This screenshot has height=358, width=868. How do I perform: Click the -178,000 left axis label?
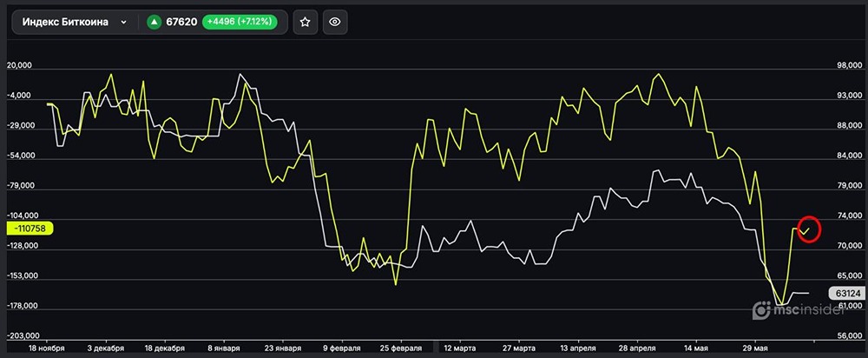tap(23, 306)
